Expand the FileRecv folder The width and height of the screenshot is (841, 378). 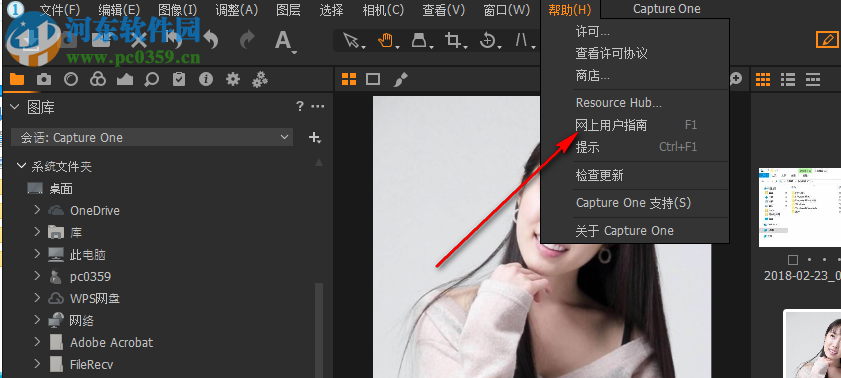click(x=37, y=364)
